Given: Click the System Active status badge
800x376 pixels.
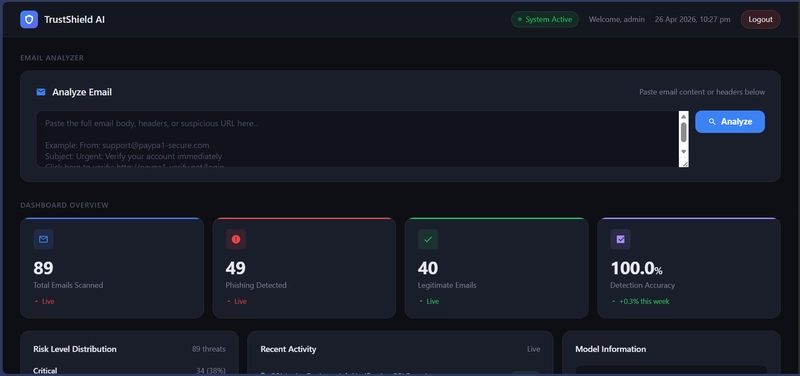Looking at the screenshot, I should click(545, 19).
